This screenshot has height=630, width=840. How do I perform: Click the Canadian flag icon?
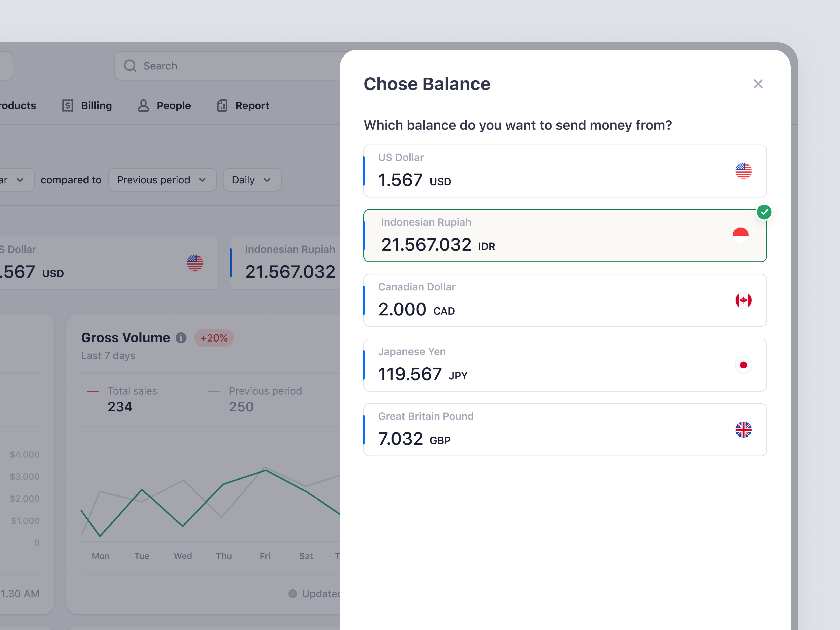tap(743, 300)
